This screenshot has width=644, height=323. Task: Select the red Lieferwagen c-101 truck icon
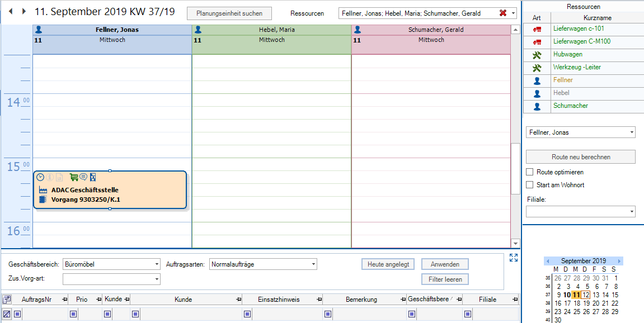click(x=537, y=28)
